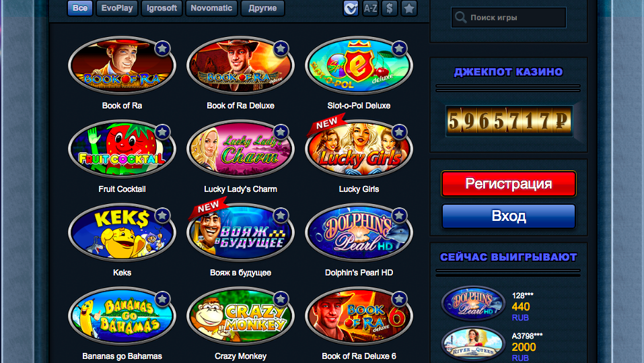Click the red Регистрация button
Screen dimensions: 644x363
[509, 184]
